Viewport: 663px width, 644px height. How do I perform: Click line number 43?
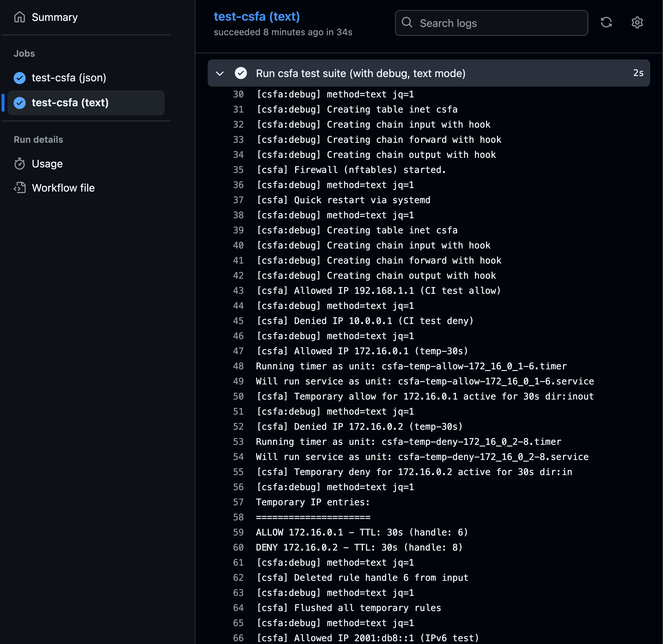[x=238, y=291]
